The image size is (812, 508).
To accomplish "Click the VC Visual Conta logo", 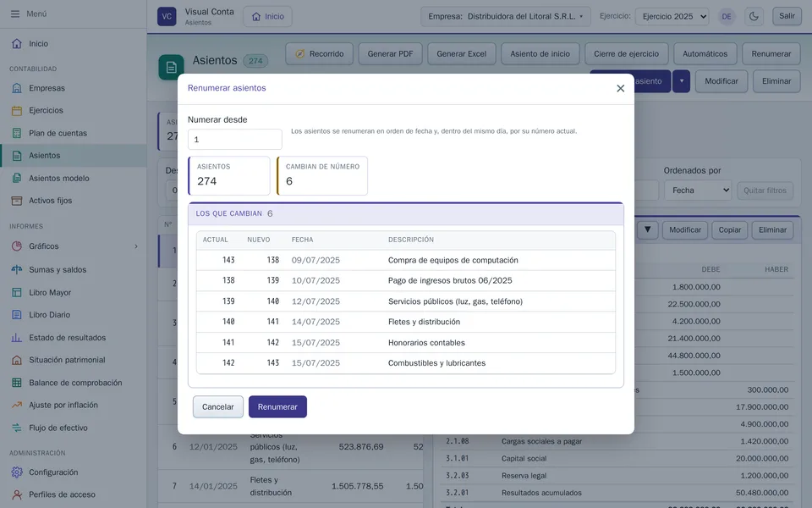I will [167, 16].
